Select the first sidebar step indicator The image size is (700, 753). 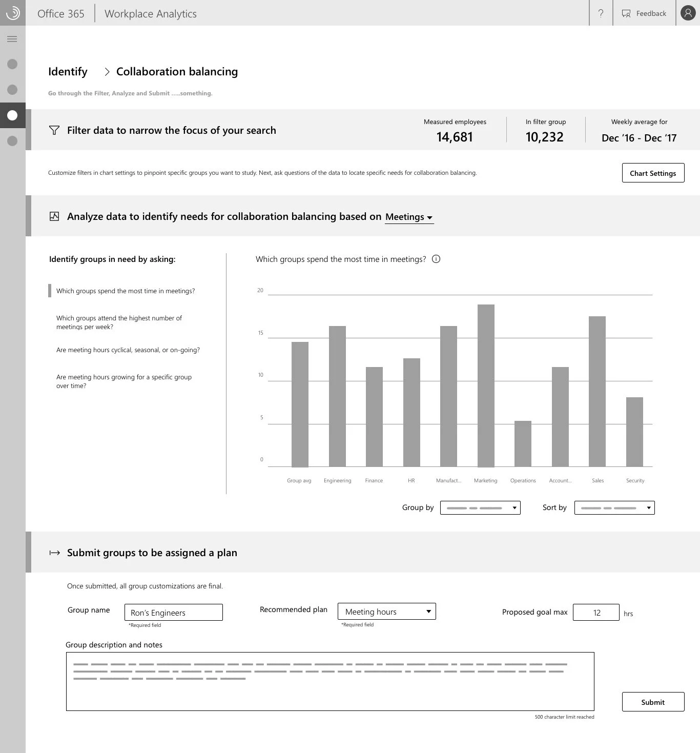[x=12, y=64]
